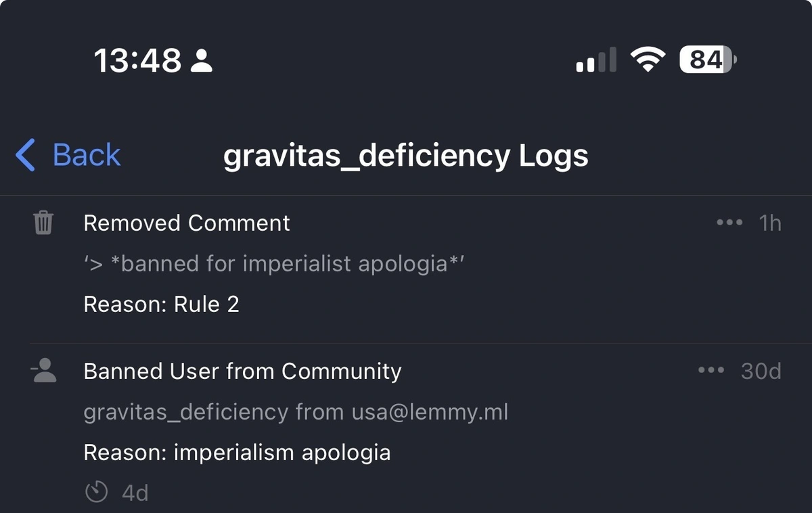
Task: Tap the ban duration timer icon
Action: pyautogui.click(x=96, y=492)
